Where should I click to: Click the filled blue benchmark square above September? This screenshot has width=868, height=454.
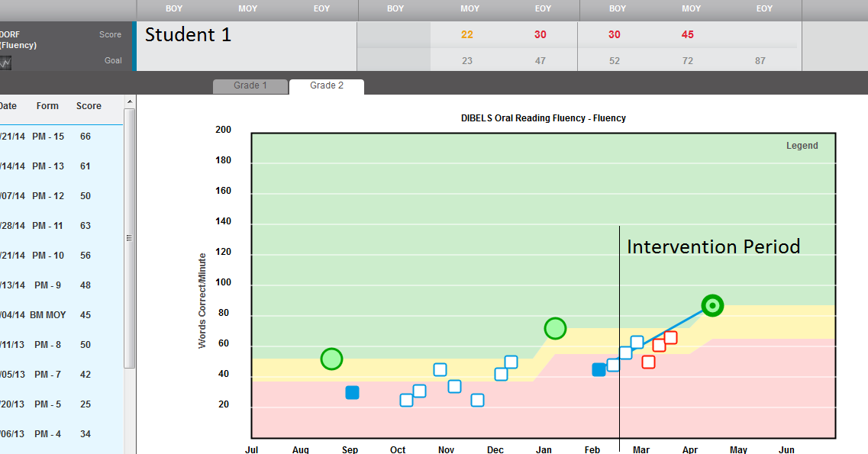tap(352, 392)
